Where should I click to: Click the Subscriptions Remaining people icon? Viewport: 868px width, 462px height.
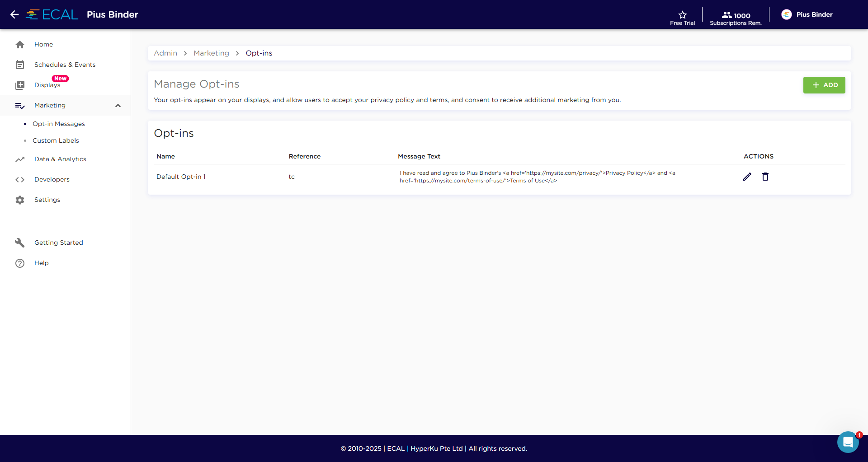click(x=726, y=15)
